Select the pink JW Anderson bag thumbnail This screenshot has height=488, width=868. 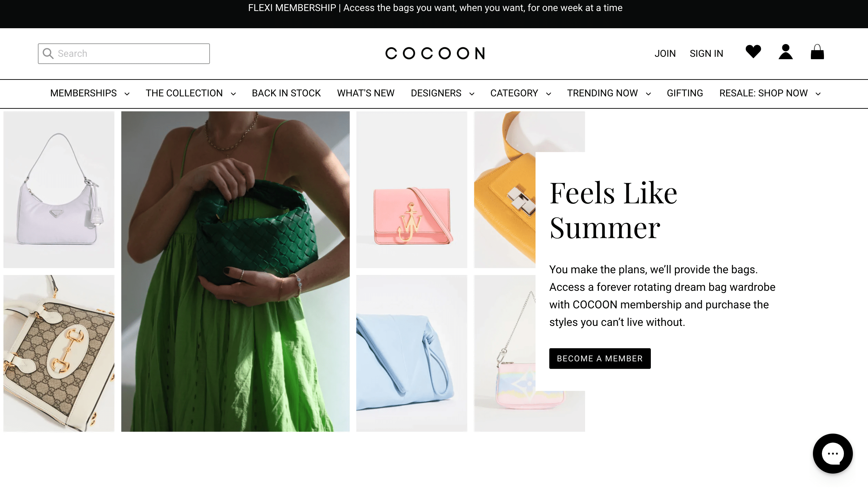[411, 189]
